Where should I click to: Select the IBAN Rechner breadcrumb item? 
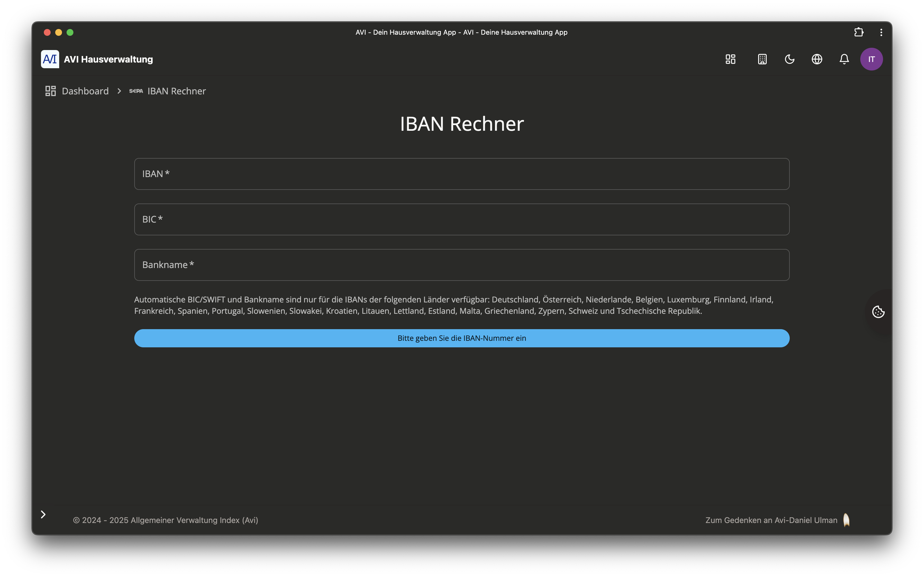coord(176,91)
